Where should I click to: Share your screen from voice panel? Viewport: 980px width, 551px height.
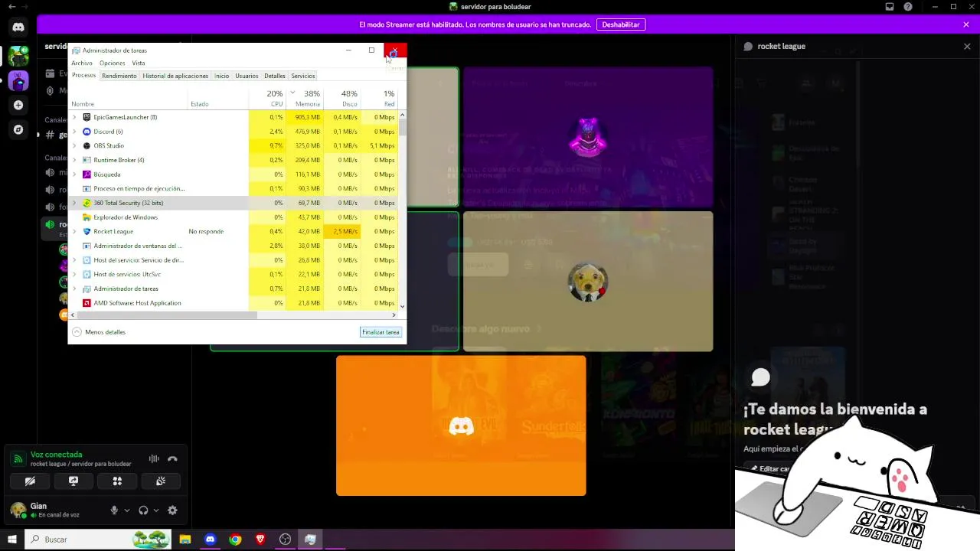(x=73, y=481)
